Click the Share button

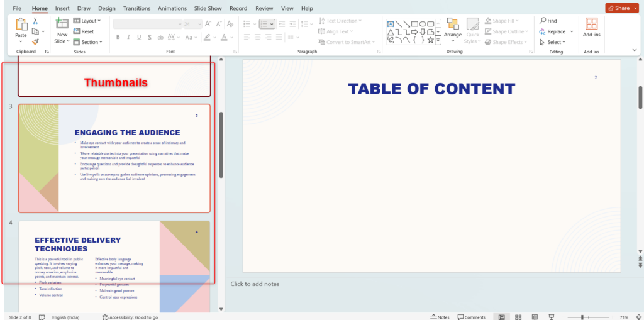point(621,8)
